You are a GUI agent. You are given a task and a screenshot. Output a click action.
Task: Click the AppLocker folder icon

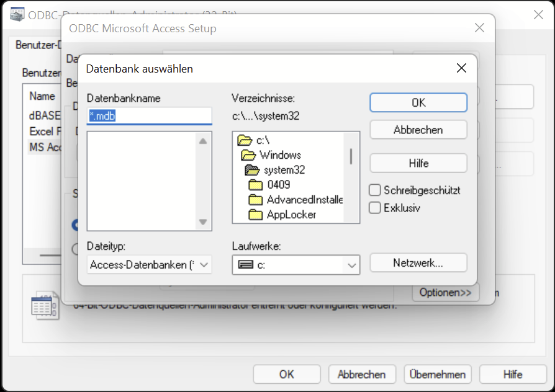click(x=256, y=215)
